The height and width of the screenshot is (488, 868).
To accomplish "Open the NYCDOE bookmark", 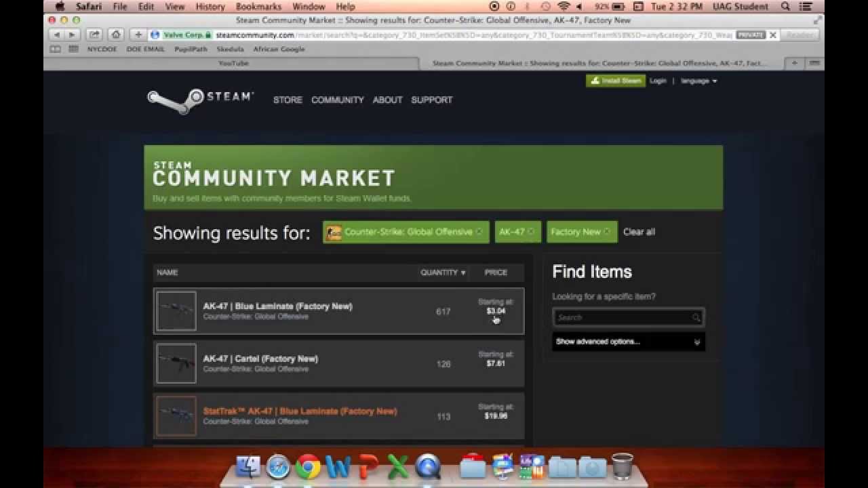I will point(102,49).
